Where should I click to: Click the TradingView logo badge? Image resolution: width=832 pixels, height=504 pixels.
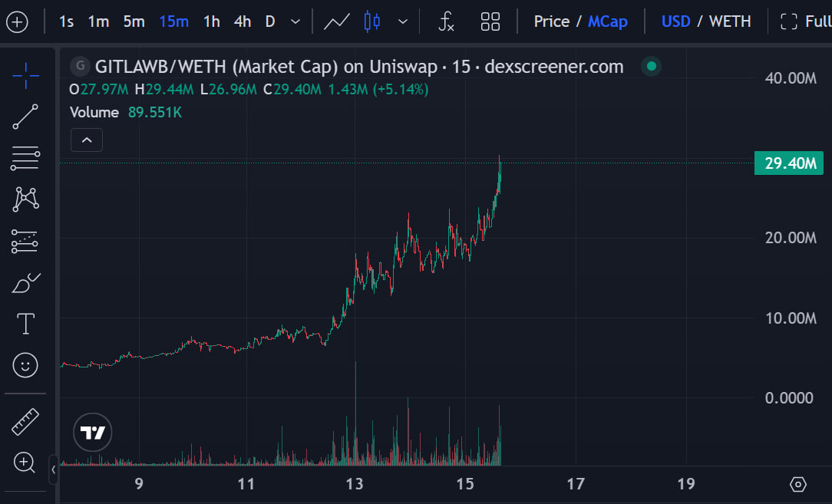pyautogui.click(x=93, y=433)
